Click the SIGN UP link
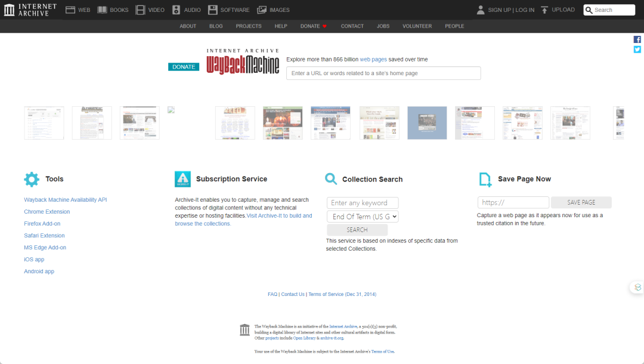644x364 pixels. tap(500, 10)
